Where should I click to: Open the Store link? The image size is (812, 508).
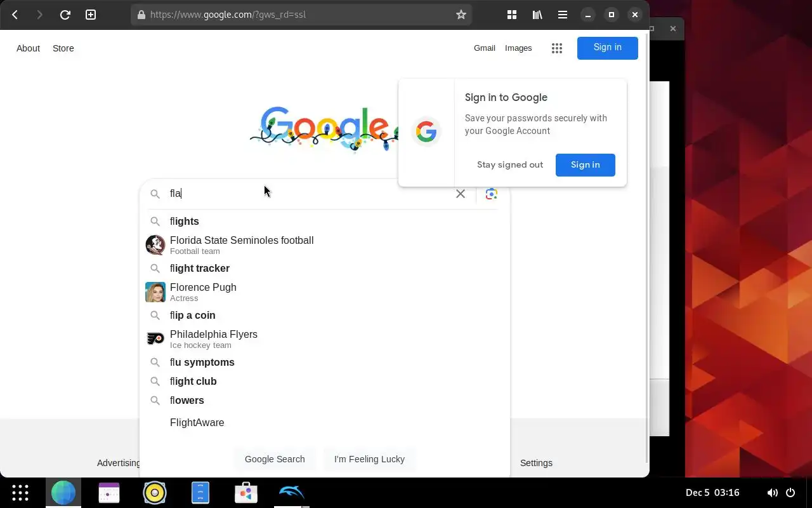tap(63, 48)
